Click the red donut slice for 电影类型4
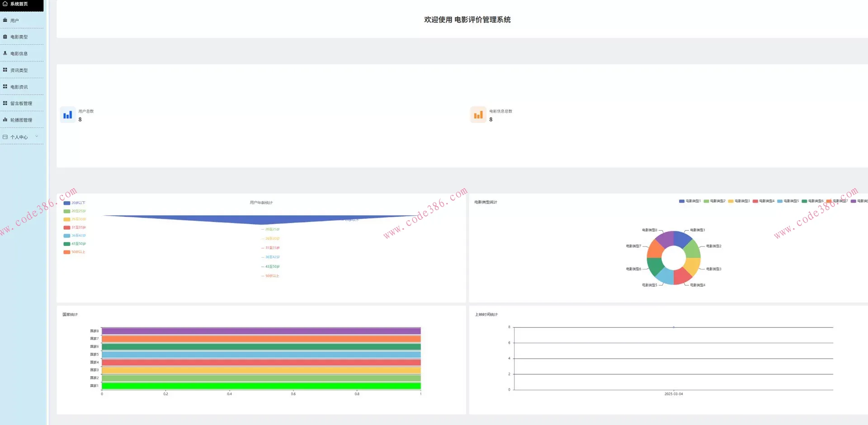 pos(682,276)
